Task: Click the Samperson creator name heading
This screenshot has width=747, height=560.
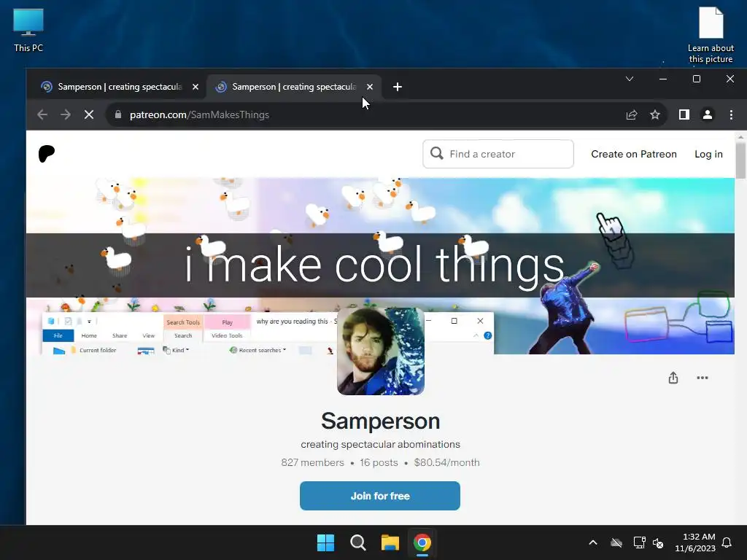Action: pos(380,421)
